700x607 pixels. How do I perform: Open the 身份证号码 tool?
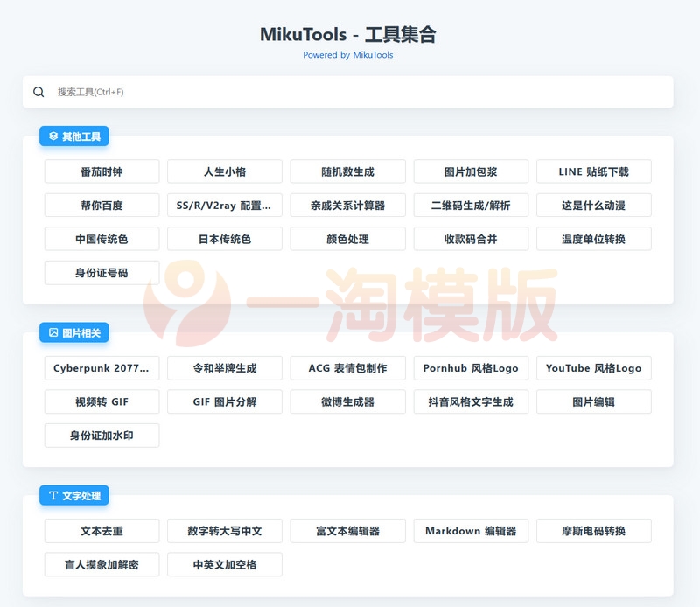click(x=101, y=273)
